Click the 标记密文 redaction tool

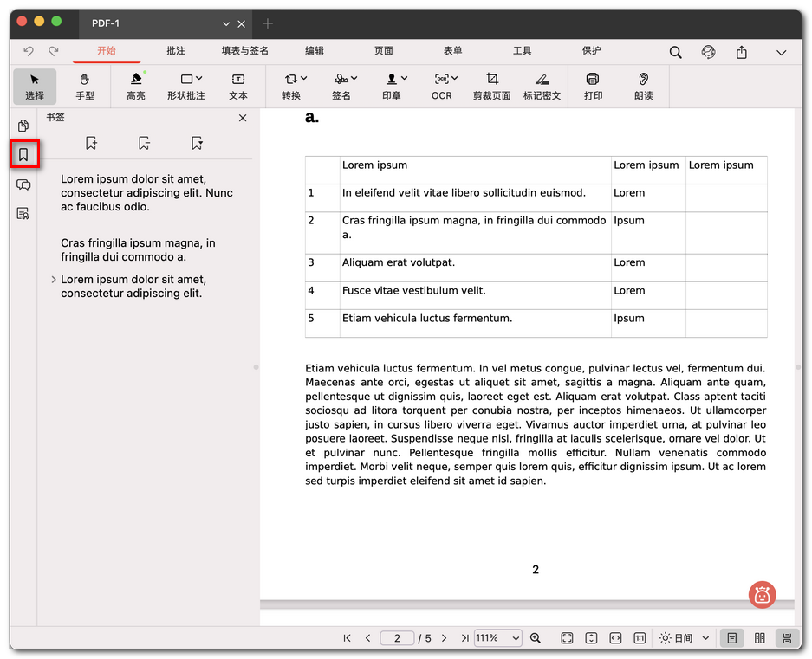[x=542, y=86]
